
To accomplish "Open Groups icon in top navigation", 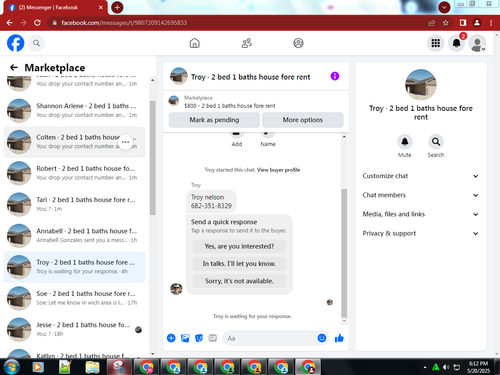I will pos(298,43).
